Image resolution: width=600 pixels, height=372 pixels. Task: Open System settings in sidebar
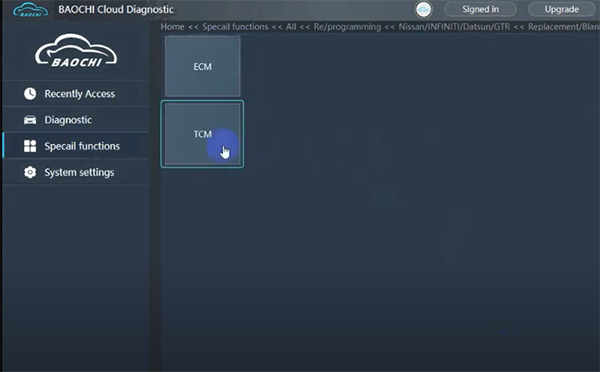pyautogui.click(x=76, y=172)
